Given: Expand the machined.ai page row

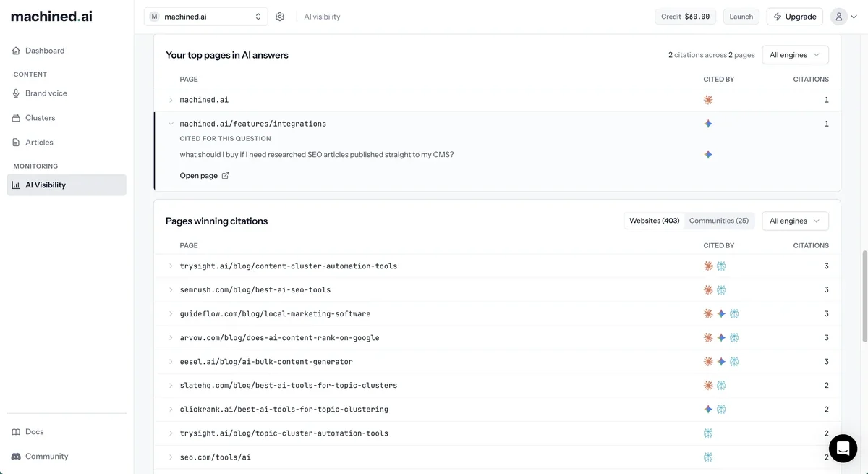Looking at the screenshot, I should click(171, 100).
